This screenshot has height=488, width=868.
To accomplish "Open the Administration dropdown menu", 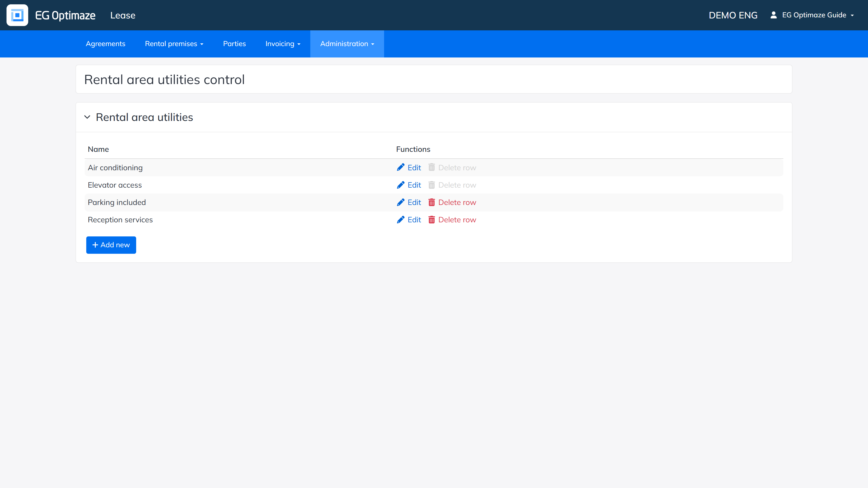I will point(347,44).
